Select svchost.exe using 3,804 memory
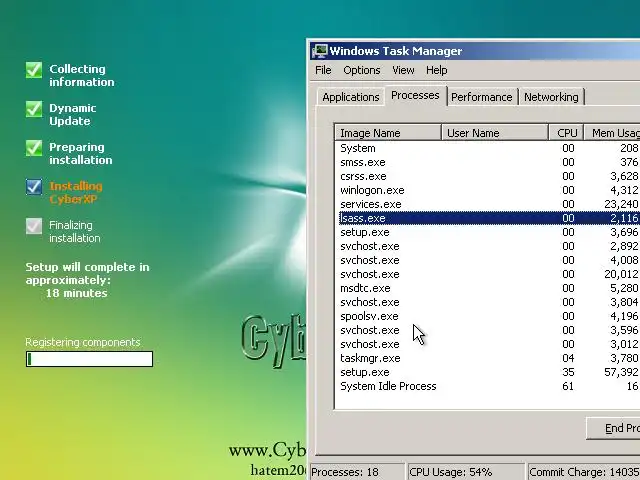 488,302
